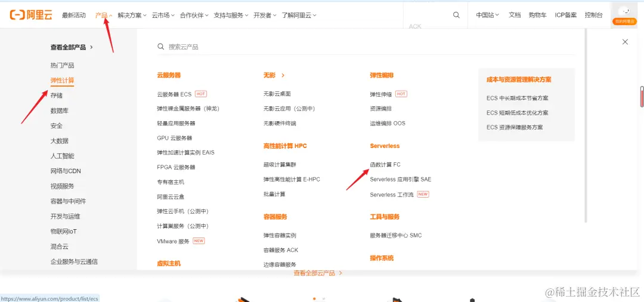Select 物联网IoT category

pyautogui.click(x=64, y=232)
